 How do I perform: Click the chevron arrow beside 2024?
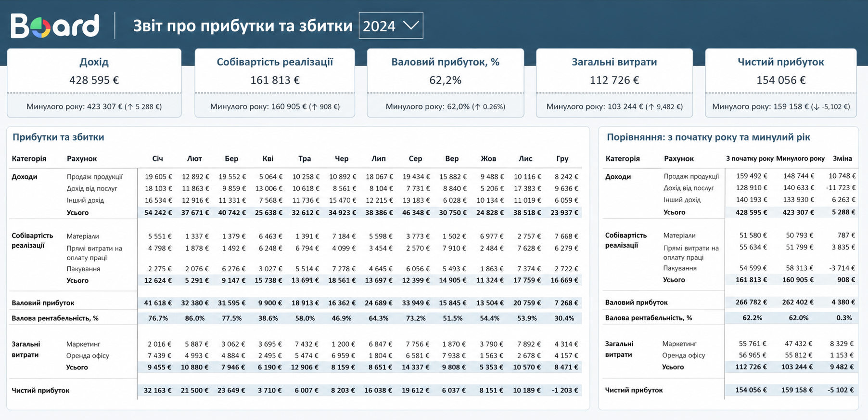(x=411, y=26)
